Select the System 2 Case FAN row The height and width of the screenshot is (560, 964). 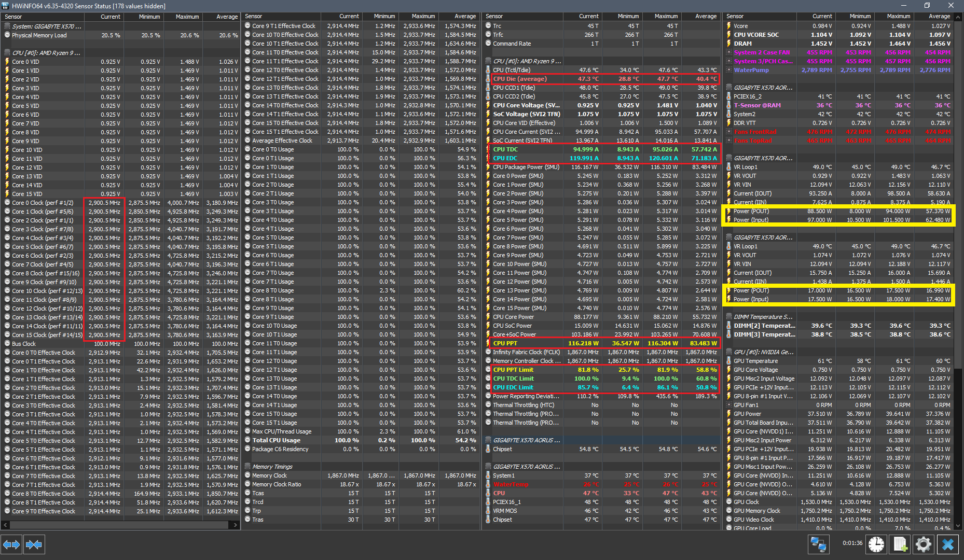click(839, 52)
